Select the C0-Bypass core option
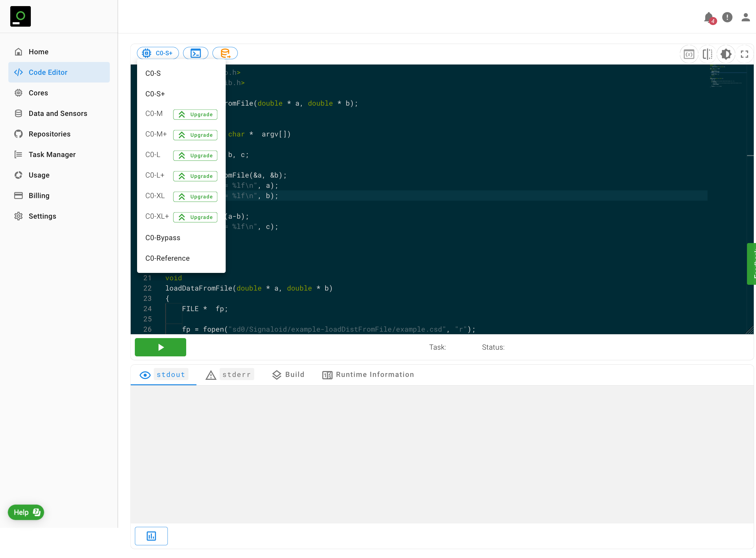 [163, 238]
